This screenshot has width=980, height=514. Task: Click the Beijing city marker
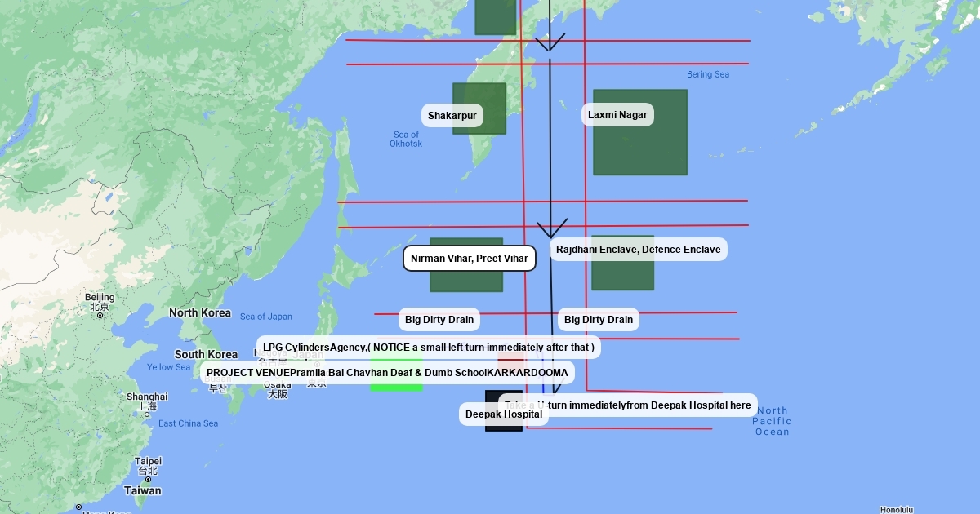pyautogui.click(x=100, y=315)
